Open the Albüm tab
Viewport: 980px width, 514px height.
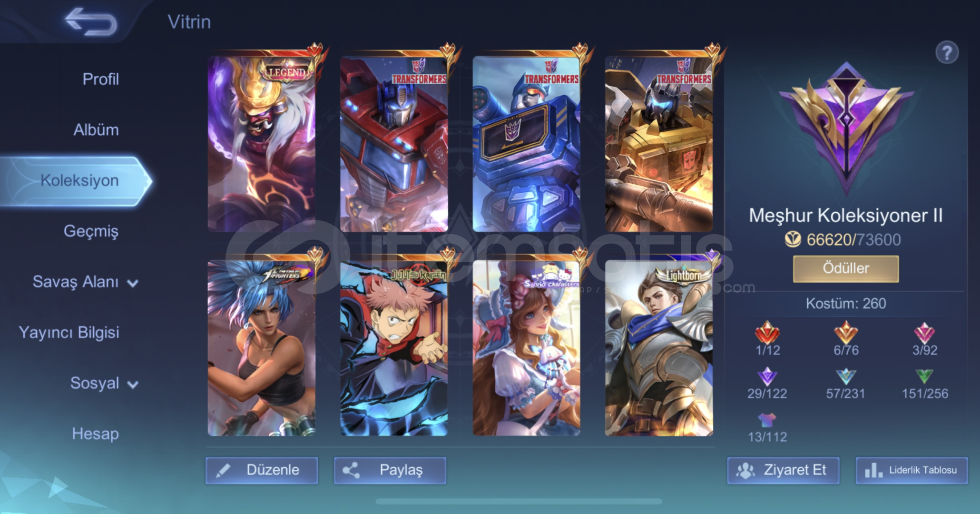click(x=96, y=129)
